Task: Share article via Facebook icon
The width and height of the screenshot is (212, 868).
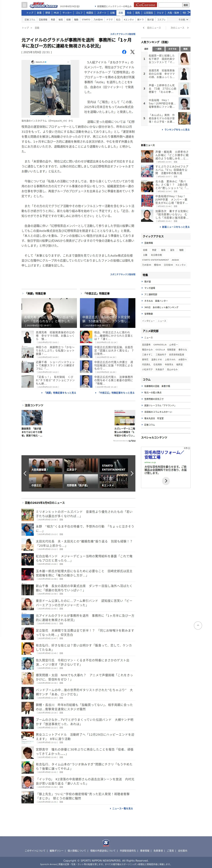Action: tap(124, 52)
